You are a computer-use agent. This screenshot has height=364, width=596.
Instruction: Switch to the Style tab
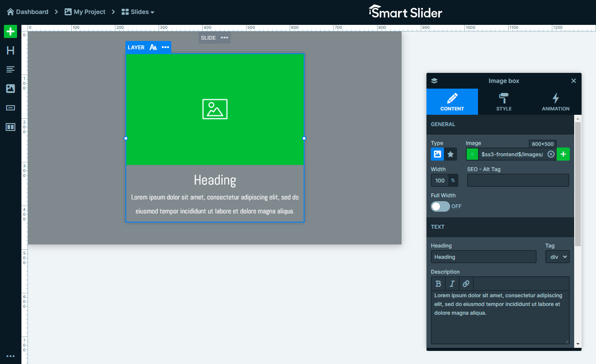[504, 102]
